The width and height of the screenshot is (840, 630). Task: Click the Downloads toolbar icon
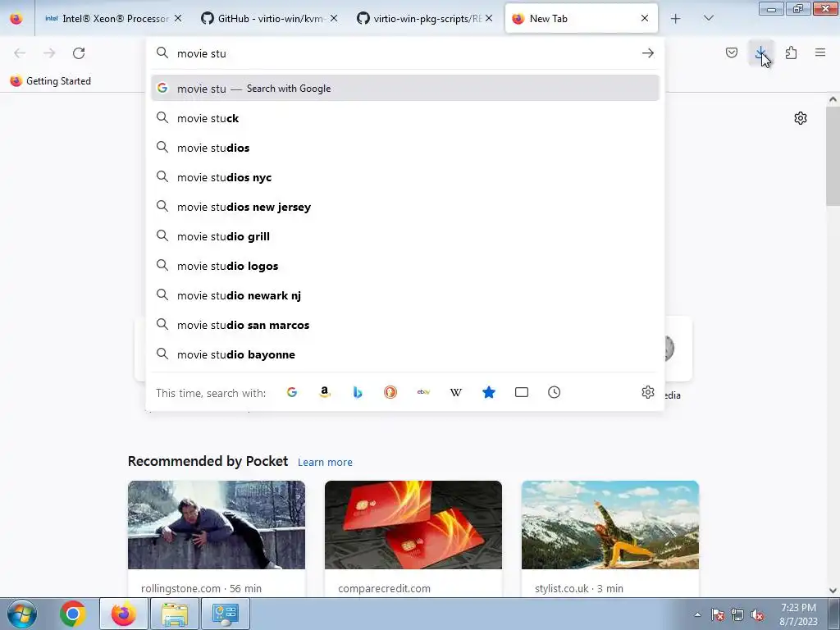[x=760, y=53]
